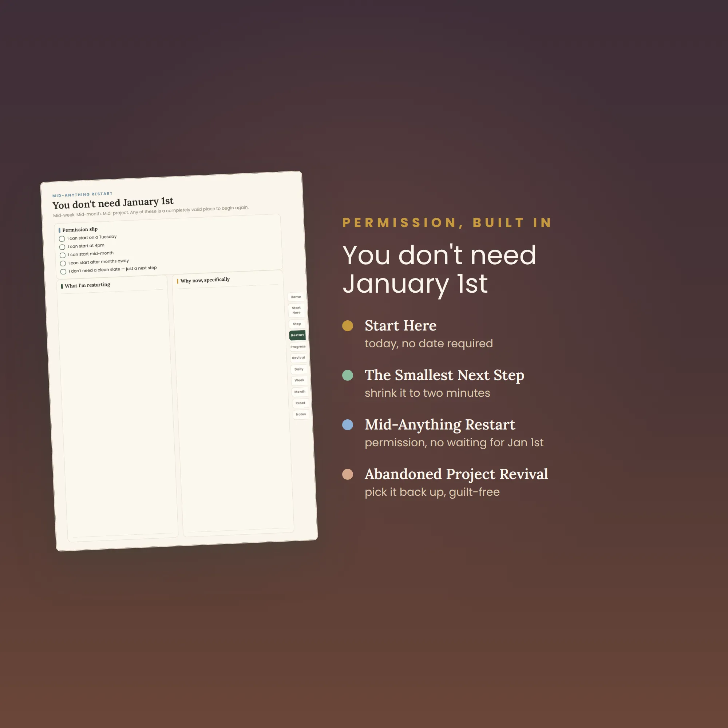Click the blue dot beside Mid-Anything Restart

point(347,425)
